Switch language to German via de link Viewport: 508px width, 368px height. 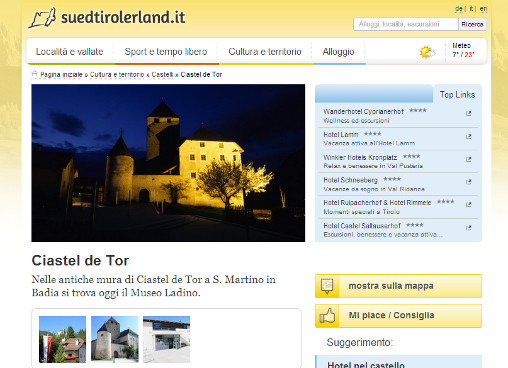tap(459, 9)
